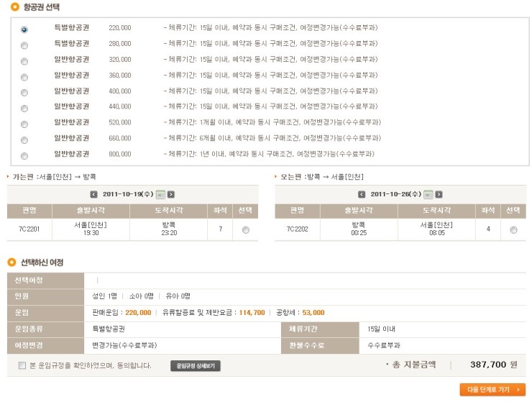Choose the 800,000 fare with 1년 stay
532x420 pixels.
[x=24, y=155]
